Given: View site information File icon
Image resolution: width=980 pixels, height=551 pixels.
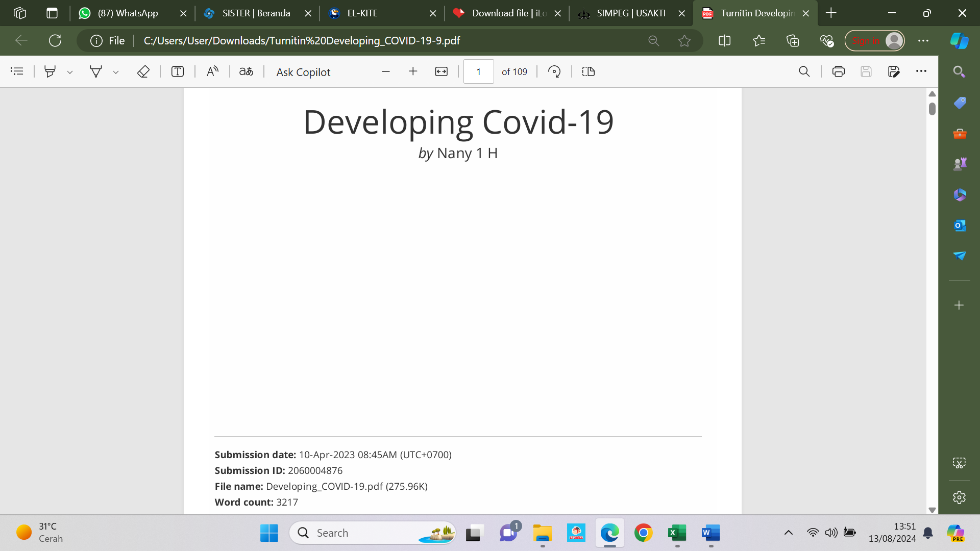Looking at the screenshot, I should tap(107, 41).
